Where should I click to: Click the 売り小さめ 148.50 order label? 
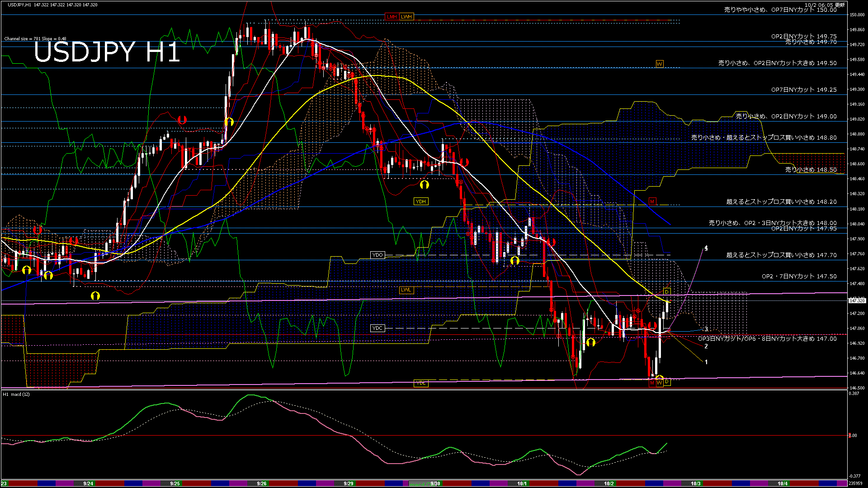[811, 170]
